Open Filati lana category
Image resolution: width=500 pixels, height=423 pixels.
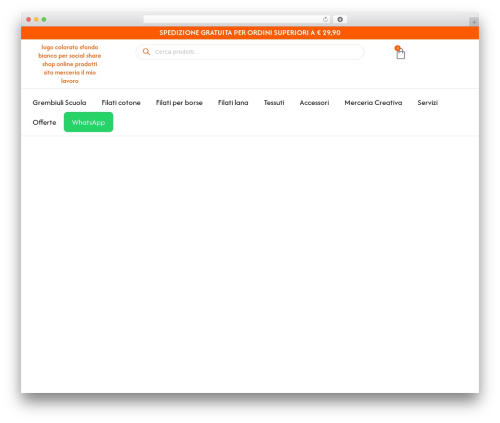233,103
